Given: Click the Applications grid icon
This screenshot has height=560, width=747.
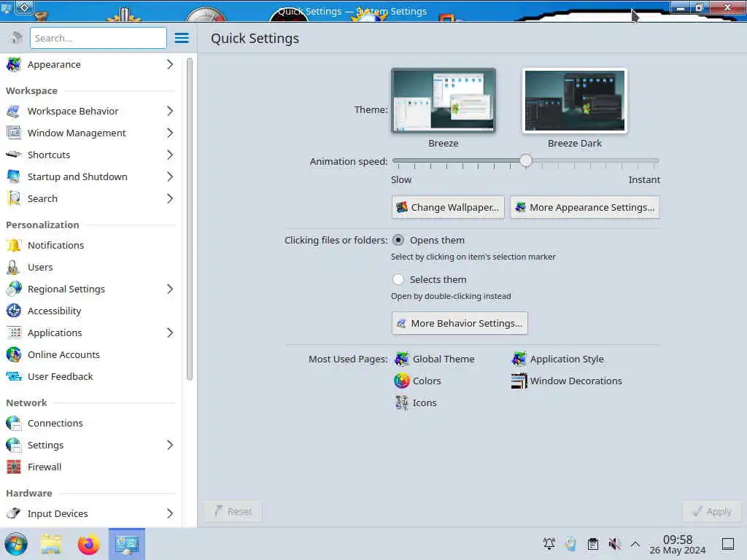Looking at the screenshot, I should 14,332.
